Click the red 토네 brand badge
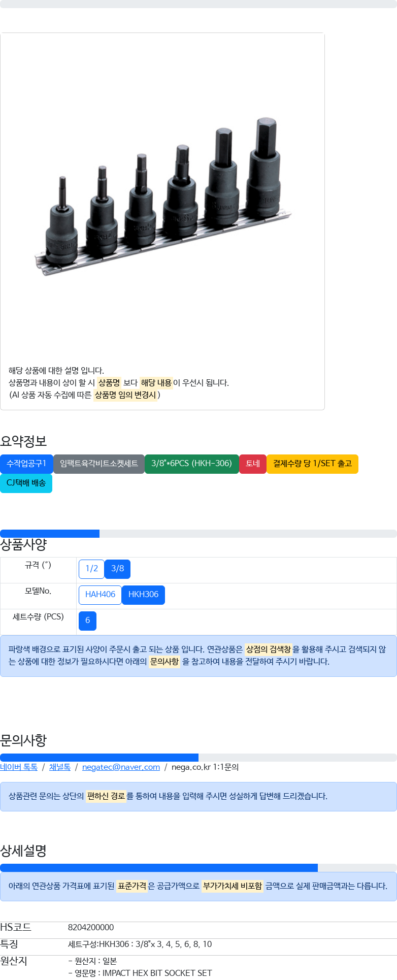397x980 pixels. (253, 464)
